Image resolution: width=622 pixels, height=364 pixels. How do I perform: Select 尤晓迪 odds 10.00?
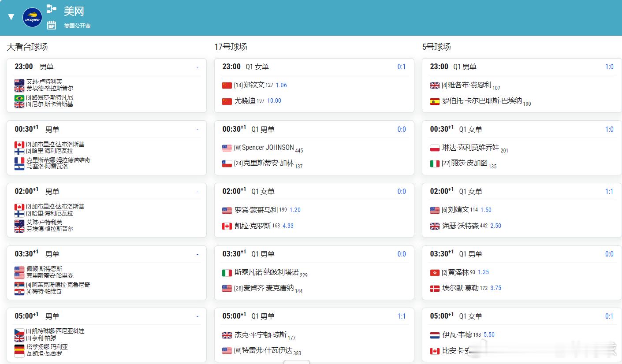pyautogui.click(x=274, y=101)
